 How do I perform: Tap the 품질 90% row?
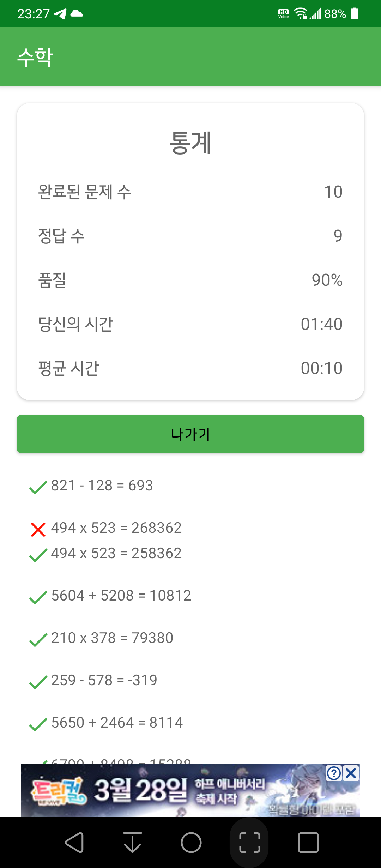pos(190,280)
